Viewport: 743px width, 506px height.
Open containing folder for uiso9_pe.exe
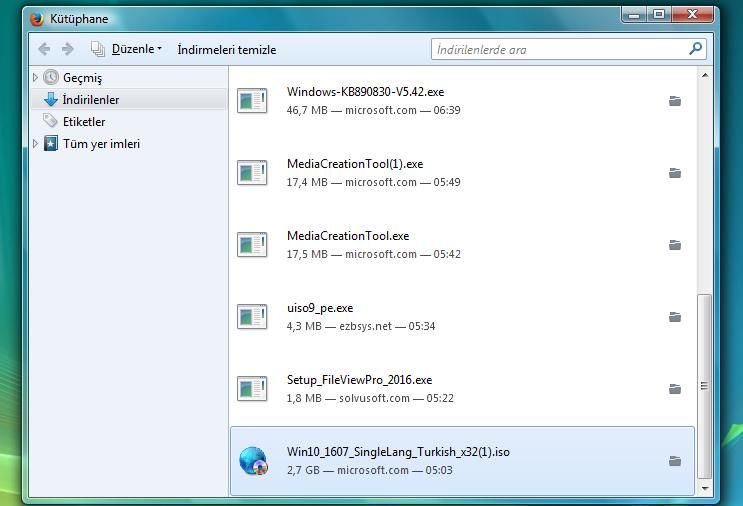tap(675, 317)
